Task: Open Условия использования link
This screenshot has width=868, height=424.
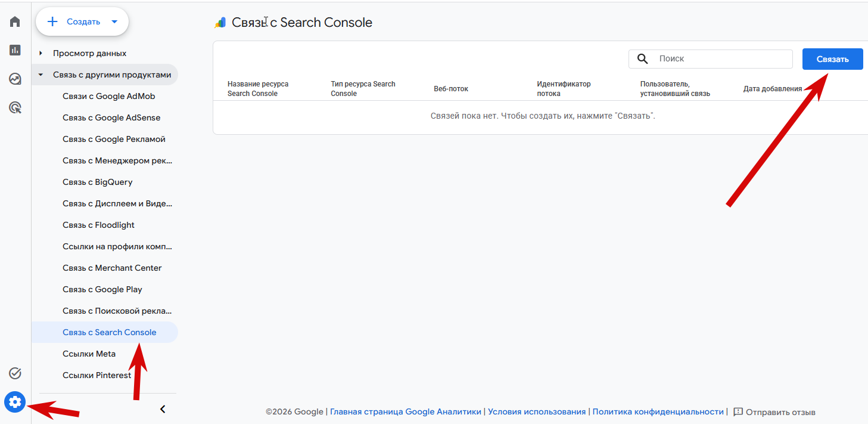Action: click(x=537, y=411)
